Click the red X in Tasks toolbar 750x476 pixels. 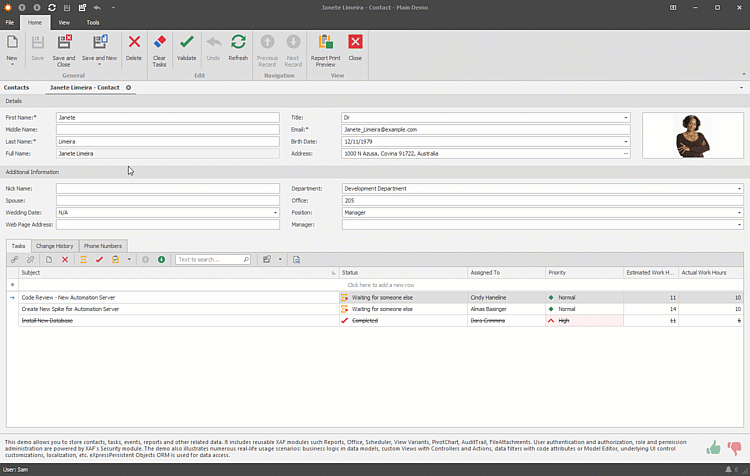tap(65, 260)
